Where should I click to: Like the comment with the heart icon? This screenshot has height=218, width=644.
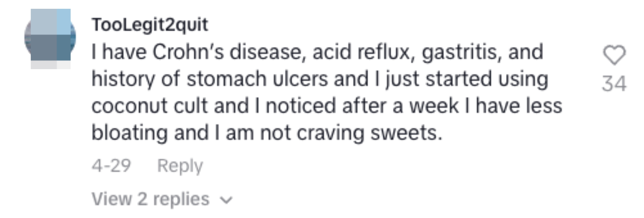tap(614, 55)
